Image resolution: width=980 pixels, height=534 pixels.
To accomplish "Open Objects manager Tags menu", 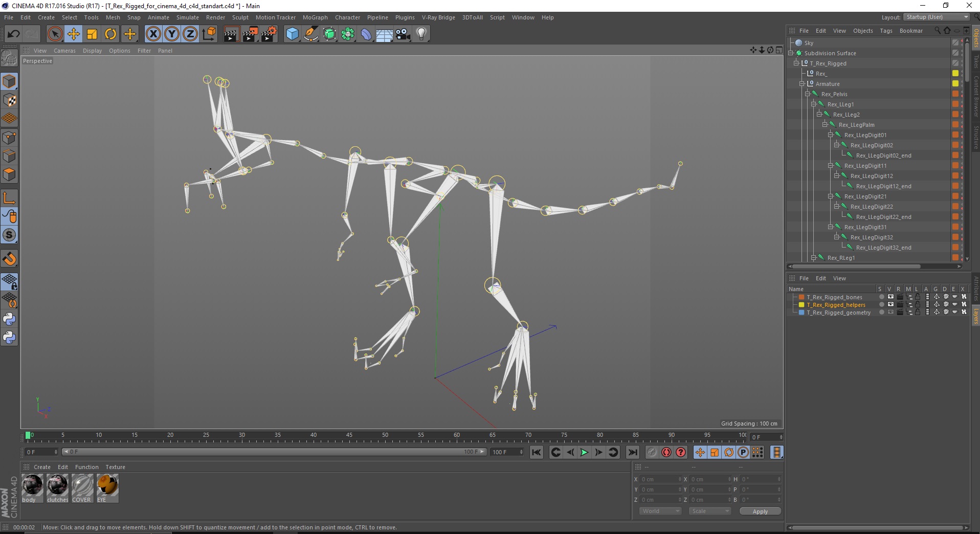I will (886, 31).
